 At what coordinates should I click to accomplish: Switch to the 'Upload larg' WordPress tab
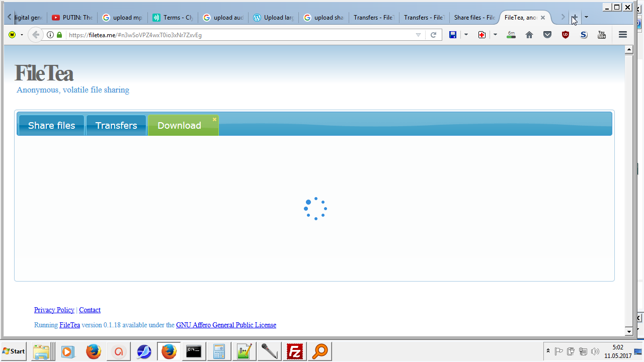pyautogui.click(x=274, y=18)
